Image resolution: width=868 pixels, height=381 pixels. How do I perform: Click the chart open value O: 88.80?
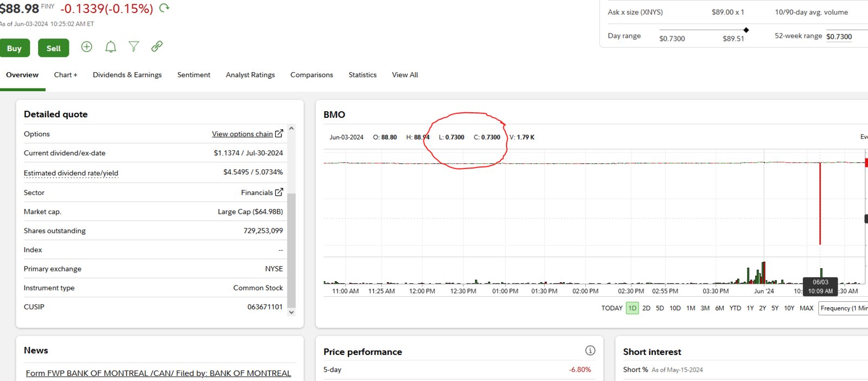(x=385, y=137)
